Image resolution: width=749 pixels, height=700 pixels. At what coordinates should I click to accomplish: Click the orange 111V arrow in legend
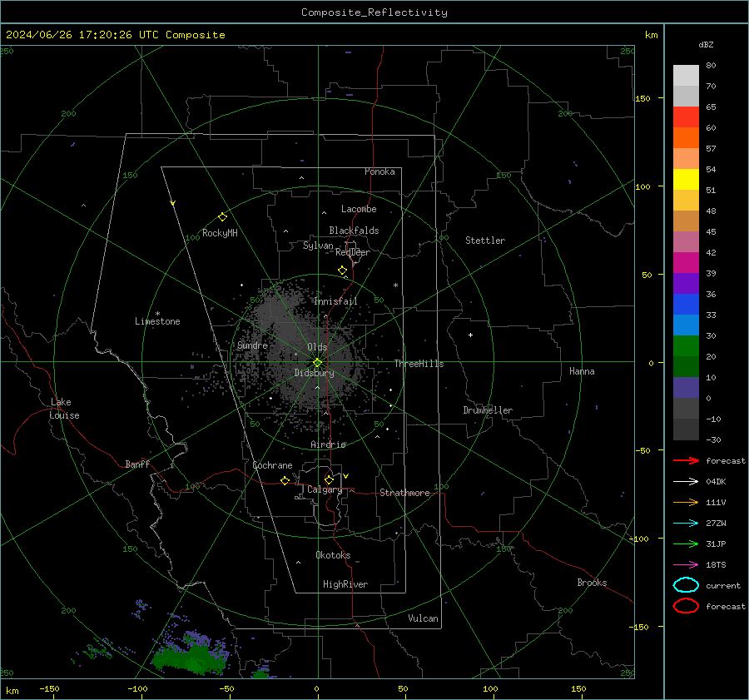click(686, 502)
